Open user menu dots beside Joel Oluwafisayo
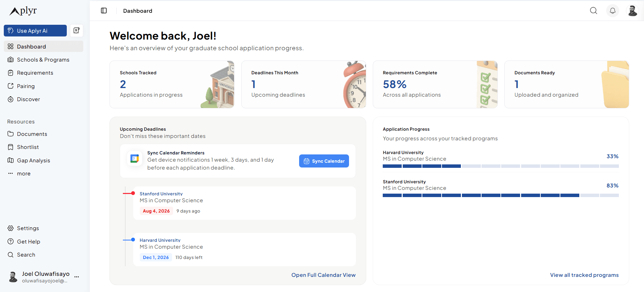This screenshot has height=292, width=644. (x=76, y=277)
